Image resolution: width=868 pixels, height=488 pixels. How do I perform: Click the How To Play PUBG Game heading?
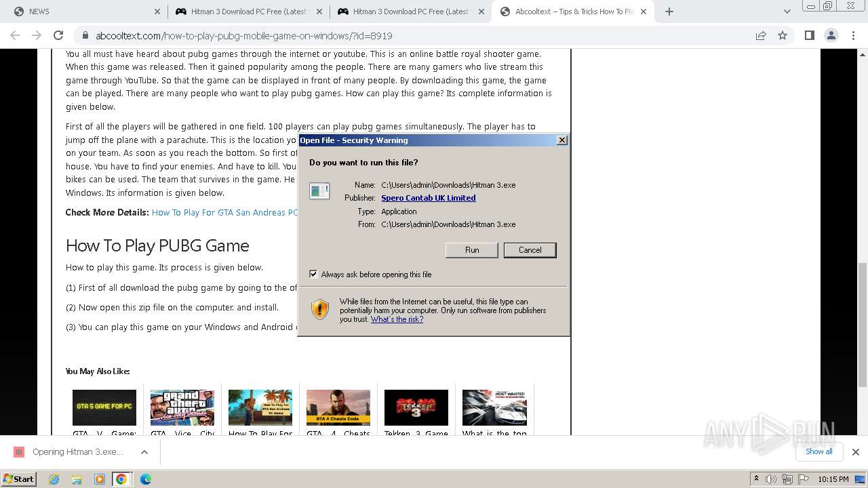tap(157, 245)
